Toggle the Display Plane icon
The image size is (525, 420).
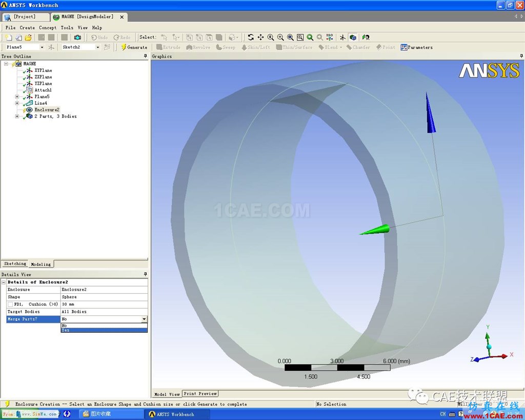point(342,37)
